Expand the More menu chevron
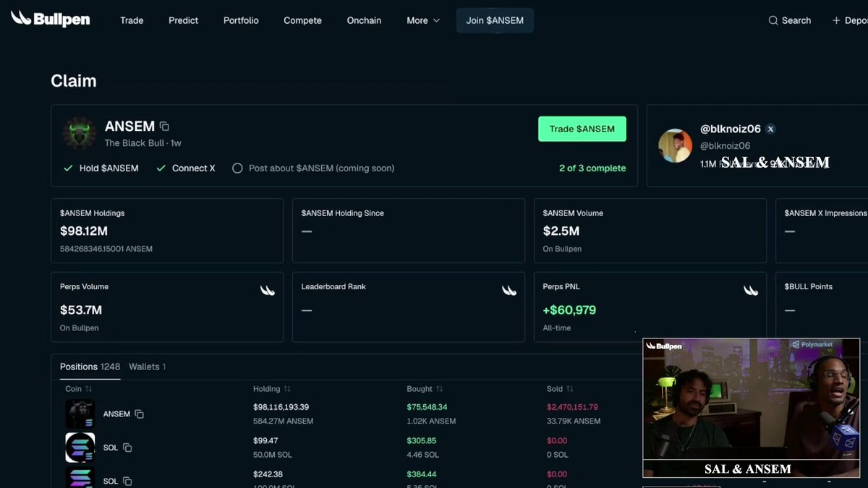Screen dimensions: 868x488 coord(436,21)
